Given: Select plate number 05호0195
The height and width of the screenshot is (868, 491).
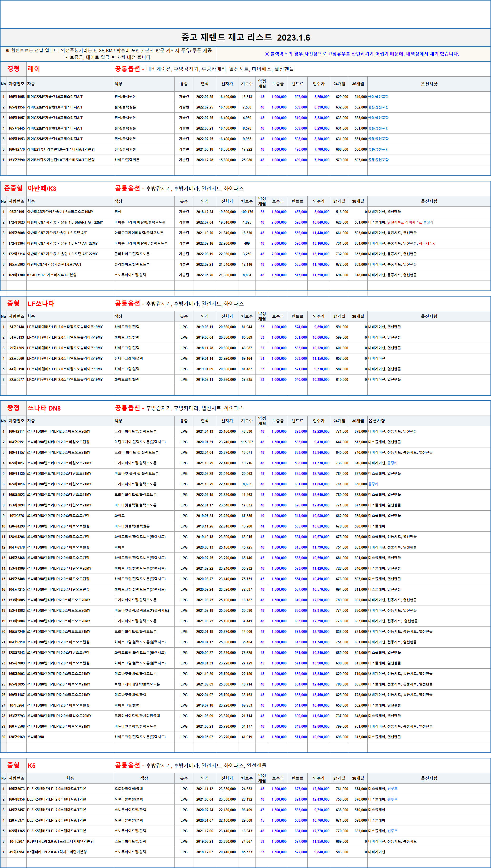Looking at the screenshot, I should [x=17, y=212].
